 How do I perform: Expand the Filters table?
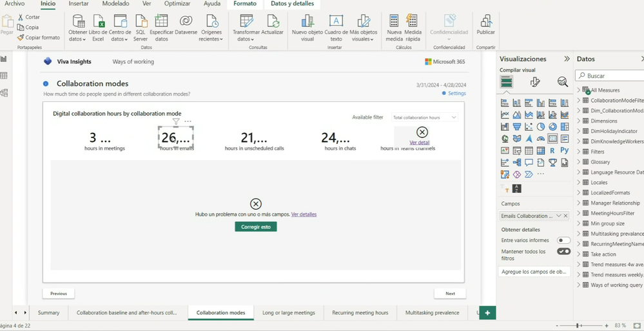[579, 152]
